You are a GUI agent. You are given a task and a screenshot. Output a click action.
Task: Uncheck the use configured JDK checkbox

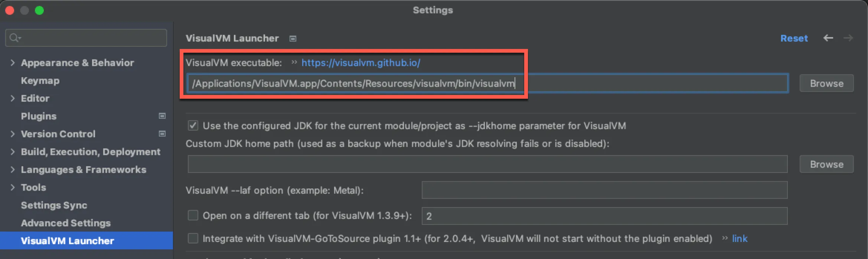tap(193, 126)
